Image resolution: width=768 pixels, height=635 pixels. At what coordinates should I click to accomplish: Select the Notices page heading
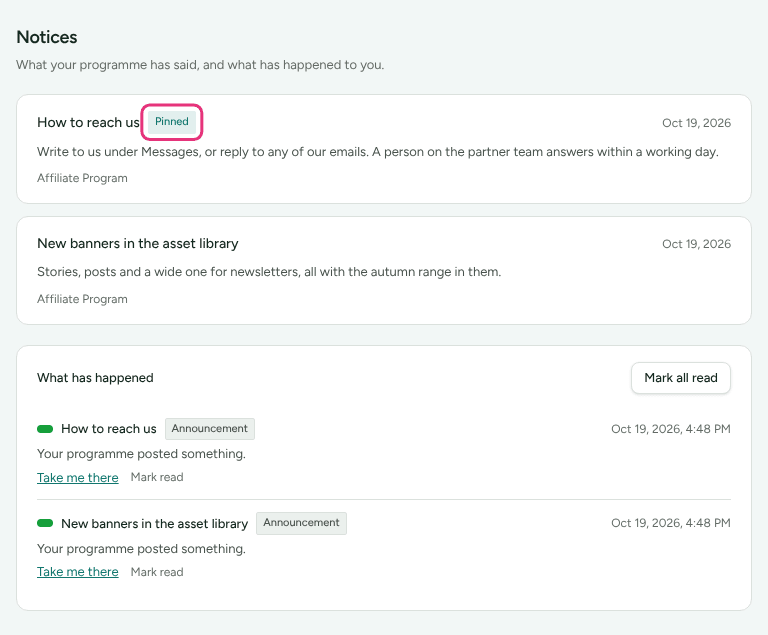pyautogui.click(x=47, y=37)
